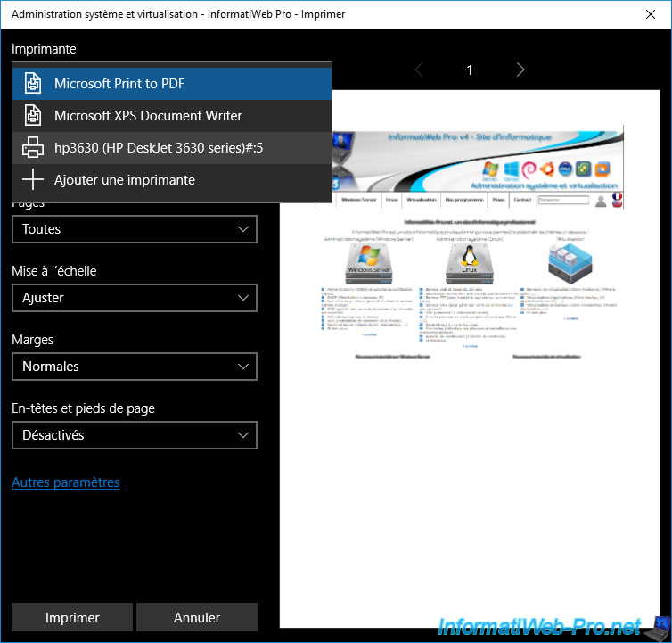Close the Imprimer dialog window
The image size is (672, 643).
click(x=650, y=14)
